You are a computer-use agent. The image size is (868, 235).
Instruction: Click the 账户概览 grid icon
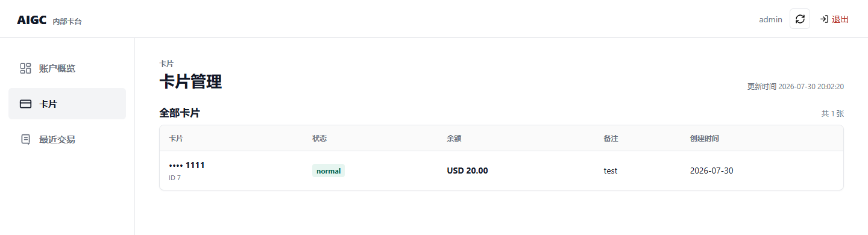(x=25, y=68)
